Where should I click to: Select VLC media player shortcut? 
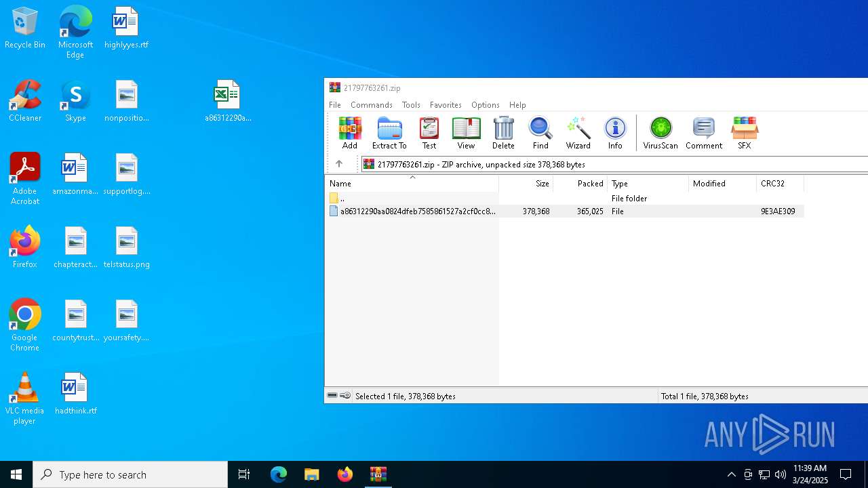point(25,399)
